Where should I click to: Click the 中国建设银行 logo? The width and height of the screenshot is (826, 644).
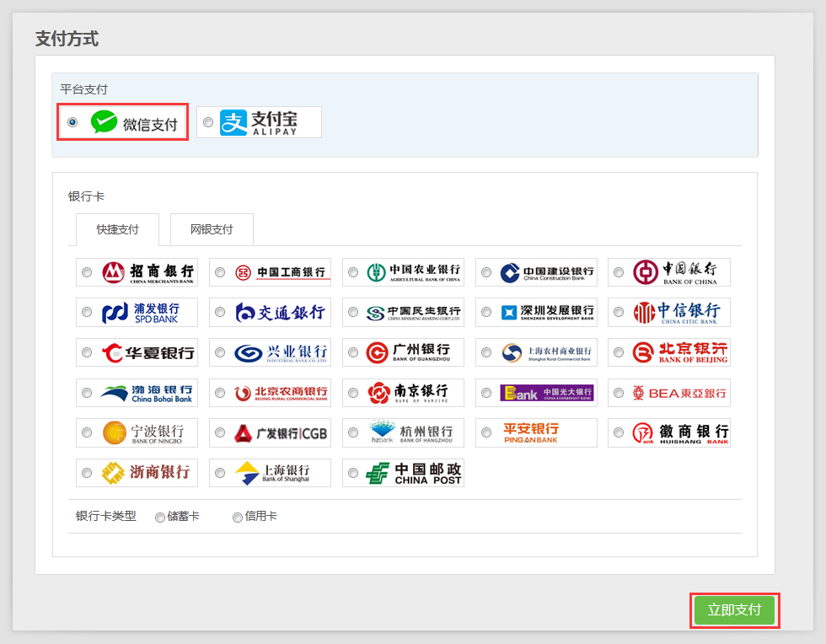click(547, 272)
